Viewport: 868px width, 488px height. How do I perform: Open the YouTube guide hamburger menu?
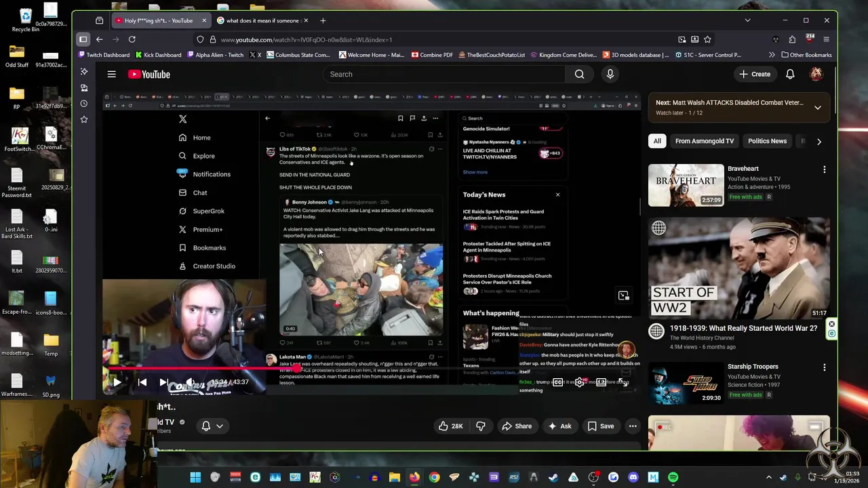click(x=111, y=74)
